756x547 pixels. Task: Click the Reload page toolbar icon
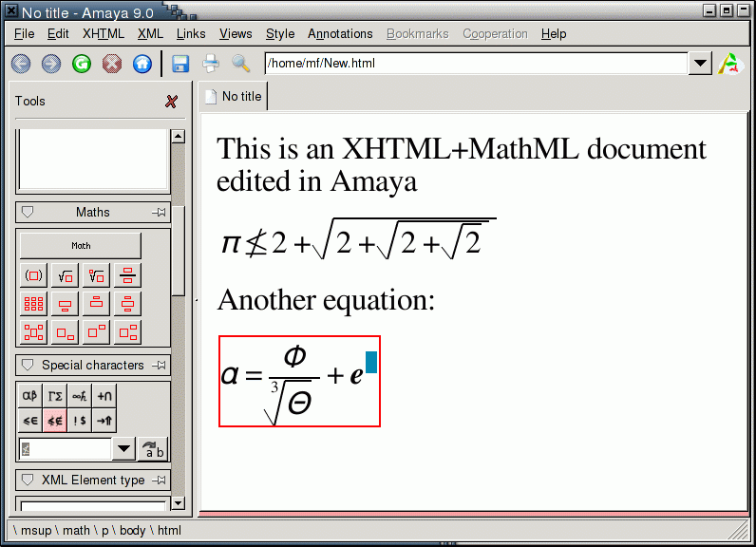82,64
